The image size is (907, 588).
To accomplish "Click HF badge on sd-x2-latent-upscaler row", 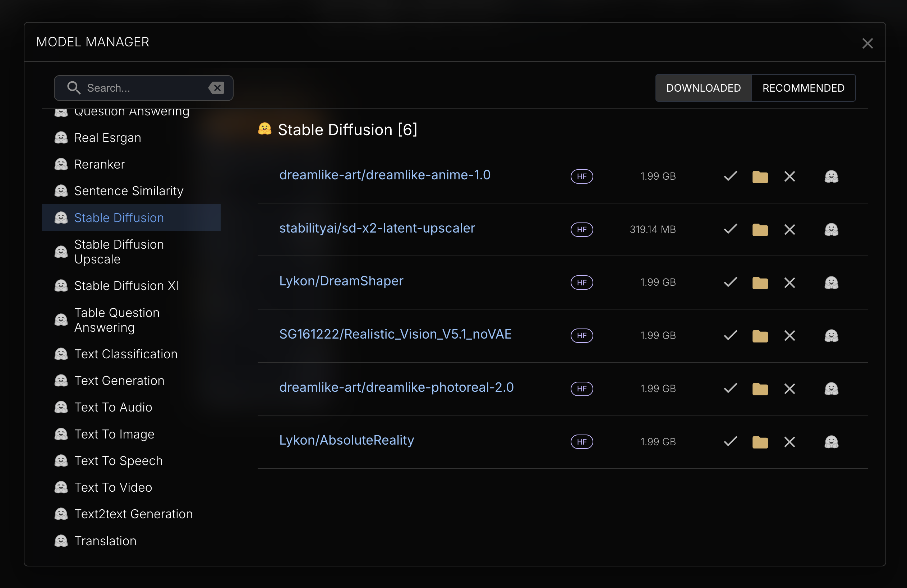I will pos(581,229).
